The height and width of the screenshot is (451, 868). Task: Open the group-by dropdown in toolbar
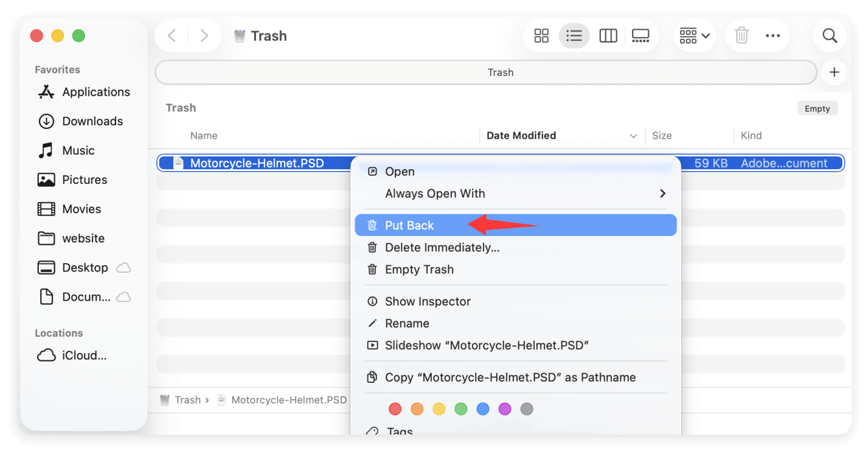click(x=693, y=35)
